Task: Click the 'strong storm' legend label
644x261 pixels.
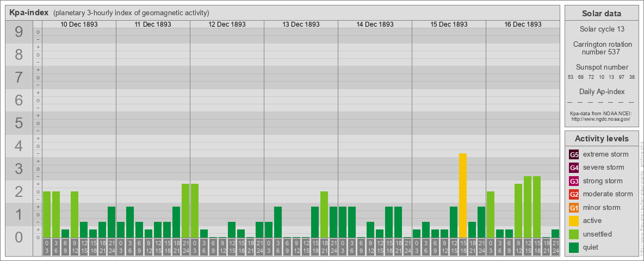Action: pyautogui.click(x=603, y=181)
